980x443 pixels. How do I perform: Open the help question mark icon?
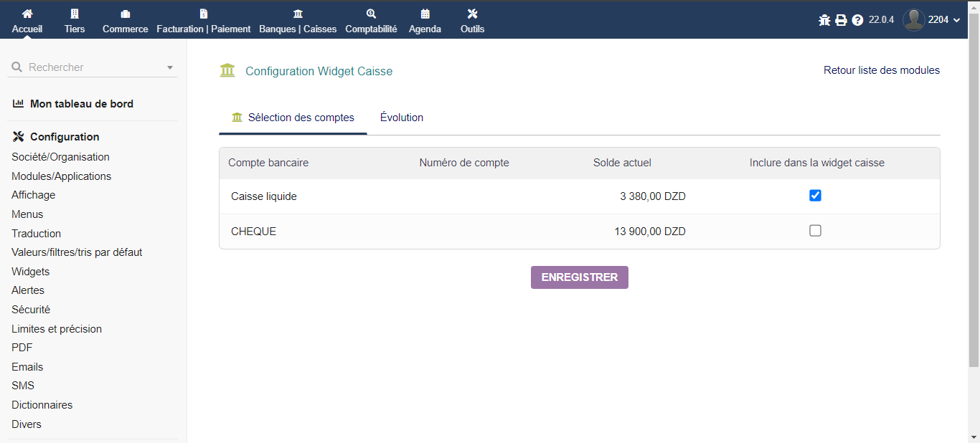(x=857, y=20)
